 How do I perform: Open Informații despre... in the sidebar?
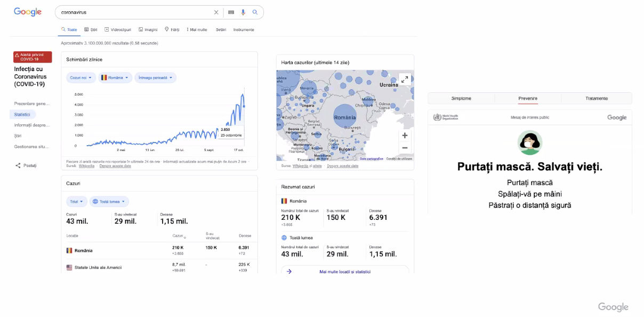[32, 125]
